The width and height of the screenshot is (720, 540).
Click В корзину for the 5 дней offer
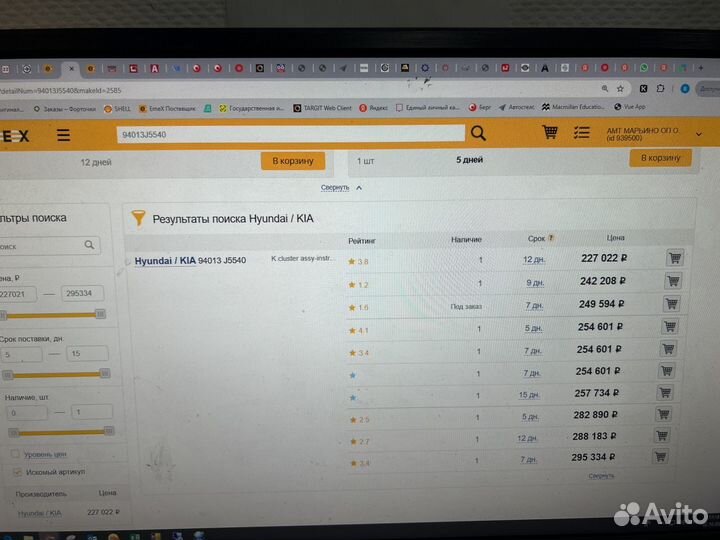coord(660,158)
